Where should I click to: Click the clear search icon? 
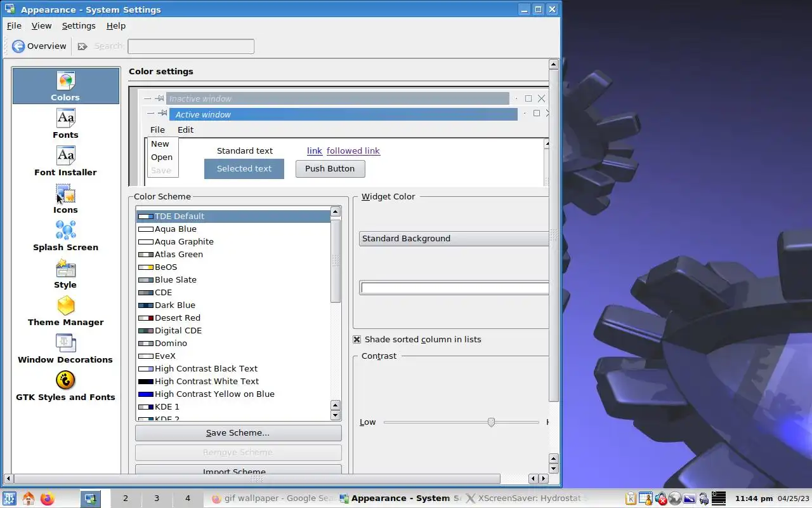(x=82, y=46)
